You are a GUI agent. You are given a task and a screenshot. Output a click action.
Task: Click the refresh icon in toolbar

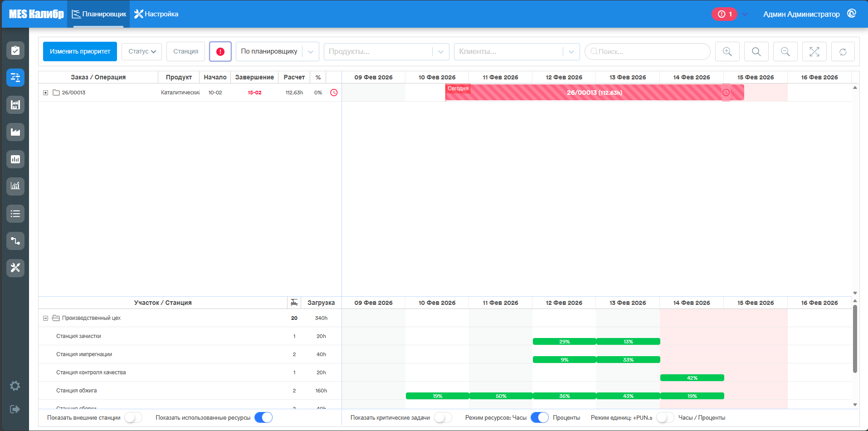[x=843, y=51]
